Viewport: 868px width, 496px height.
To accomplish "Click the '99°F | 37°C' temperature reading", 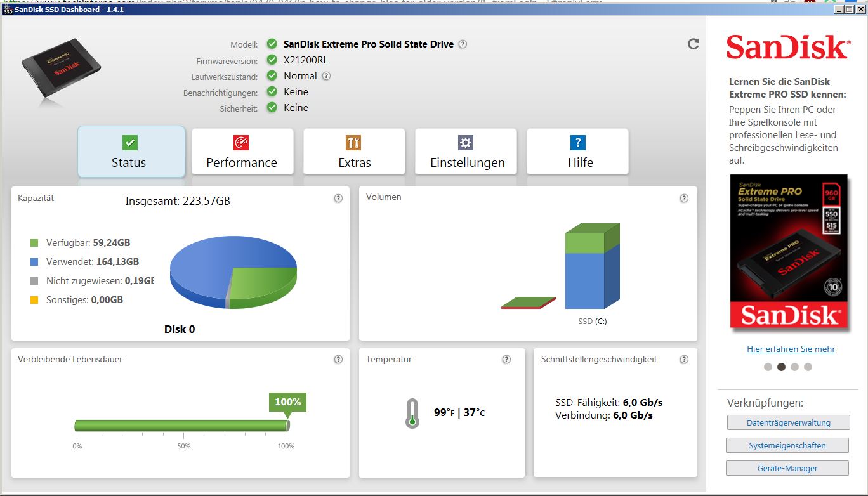I will tap(459, 413).
